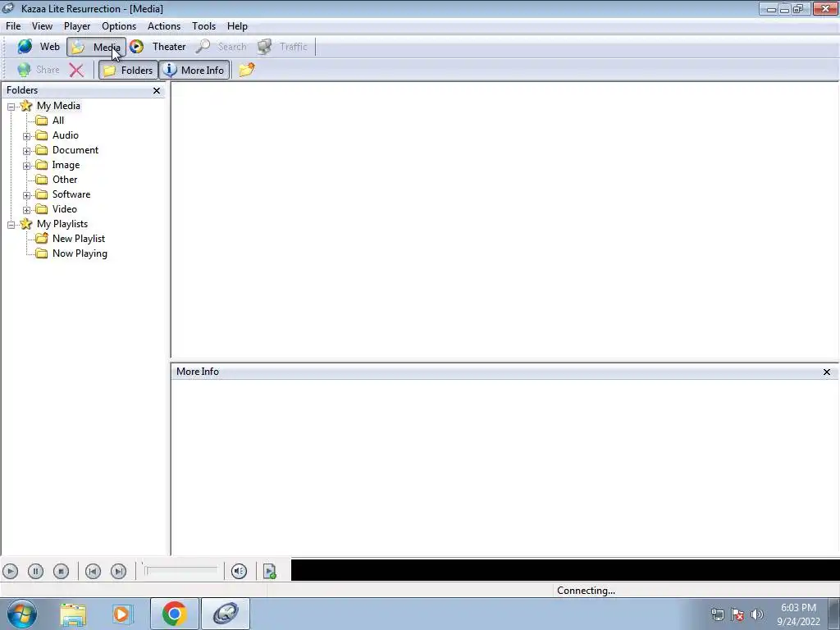Open the Now Playing playlist

80,253
